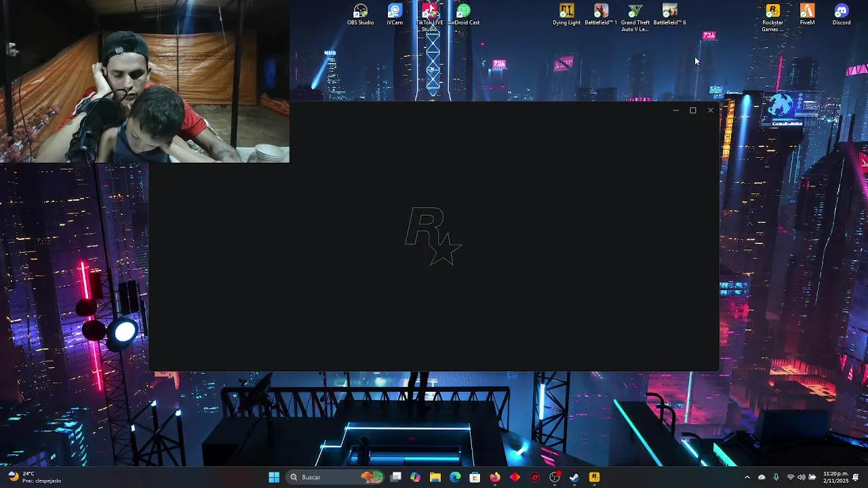Open the notifications bell icon

click(x=856, y=477)
